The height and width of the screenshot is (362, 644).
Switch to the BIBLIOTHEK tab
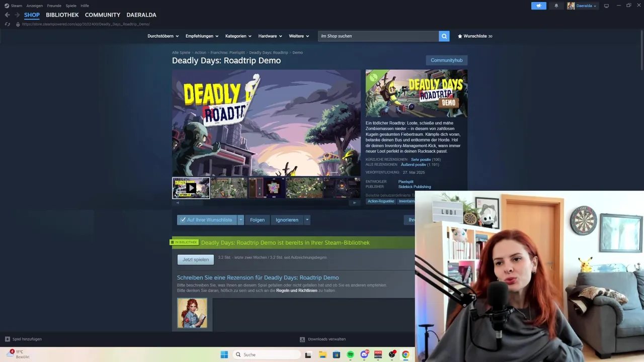tap(62, 15)
